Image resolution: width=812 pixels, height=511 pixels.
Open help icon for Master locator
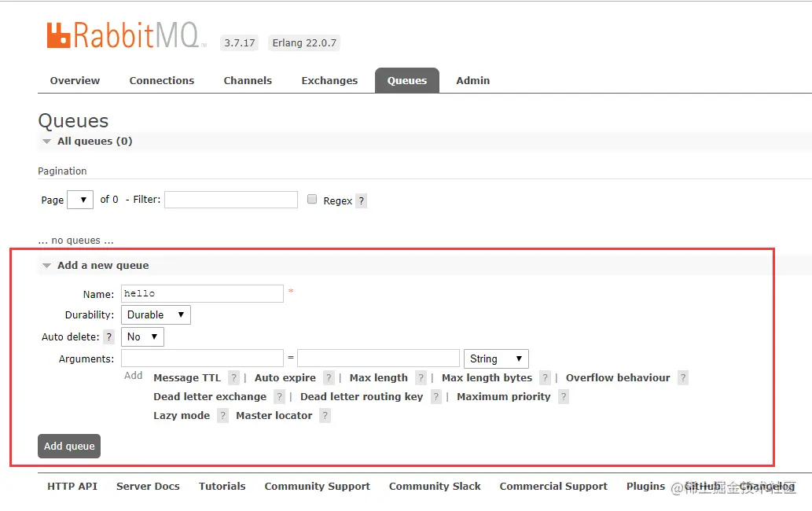(x=325, y=416)
